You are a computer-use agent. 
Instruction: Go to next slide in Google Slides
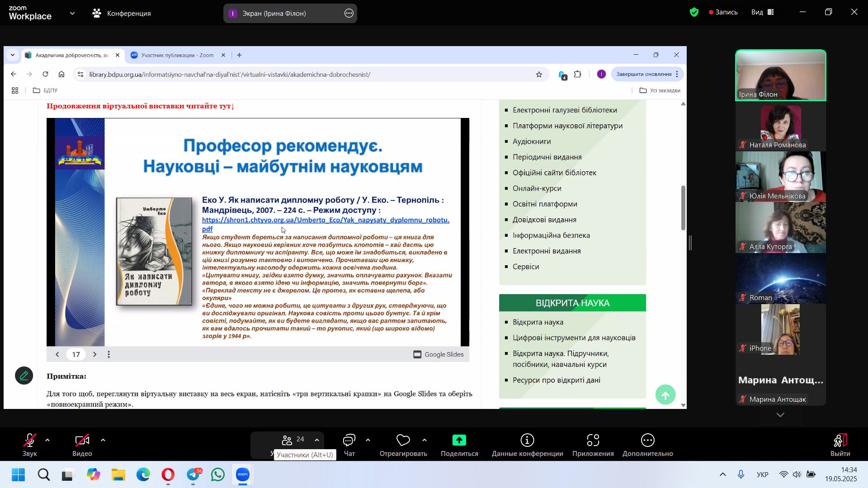[94, 354]
